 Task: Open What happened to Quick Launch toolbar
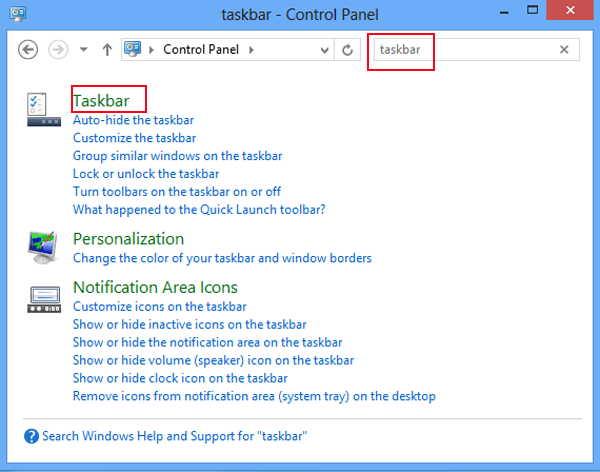(x=199, y=209)
